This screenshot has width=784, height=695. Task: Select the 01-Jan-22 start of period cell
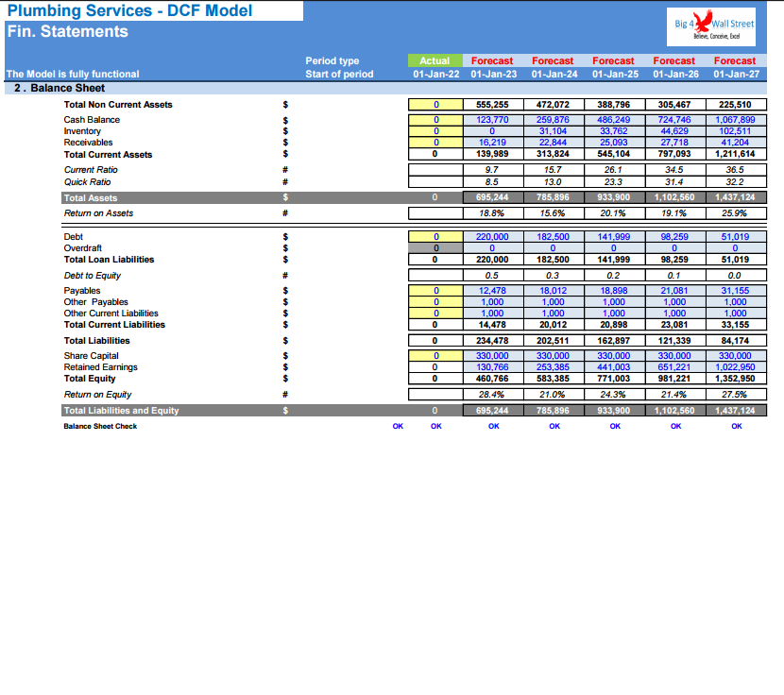(x=436, y=74)
